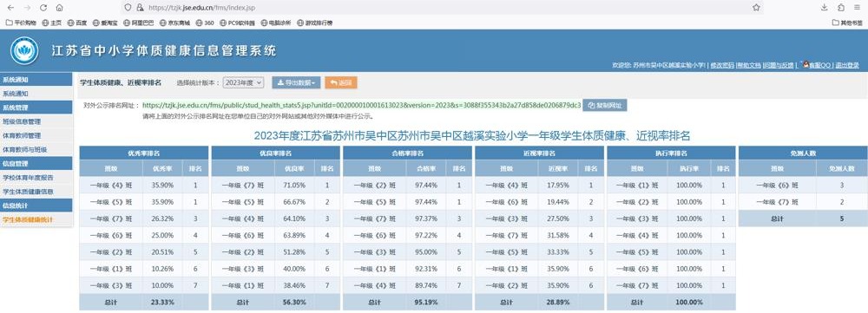This screenshot has width=868, height=313.
Task: Click the padlock site info icon
Action: tap(140, 8)
